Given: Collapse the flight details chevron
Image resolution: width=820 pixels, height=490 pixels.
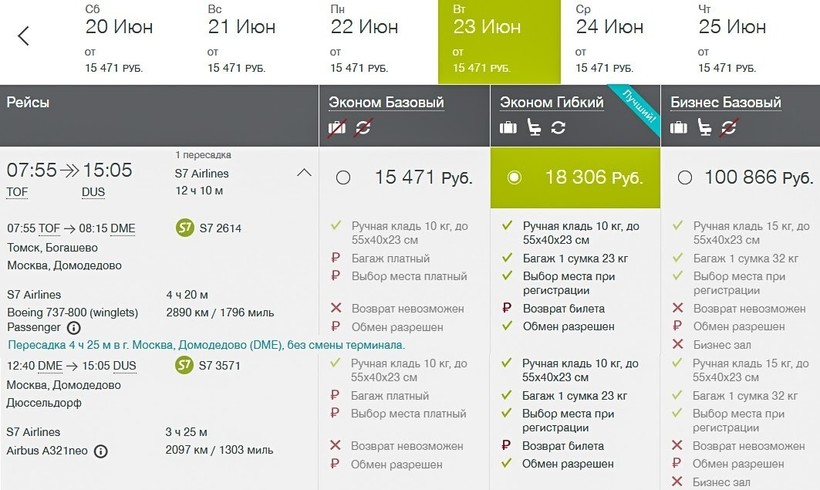Looking at the screenshot, I should click(x=304, y=173).
